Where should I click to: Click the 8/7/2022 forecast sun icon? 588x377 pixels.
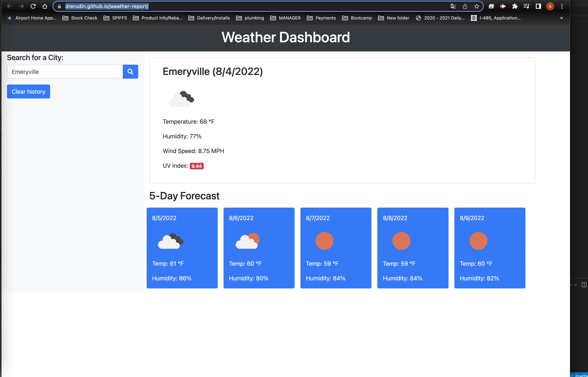(324, 241)
